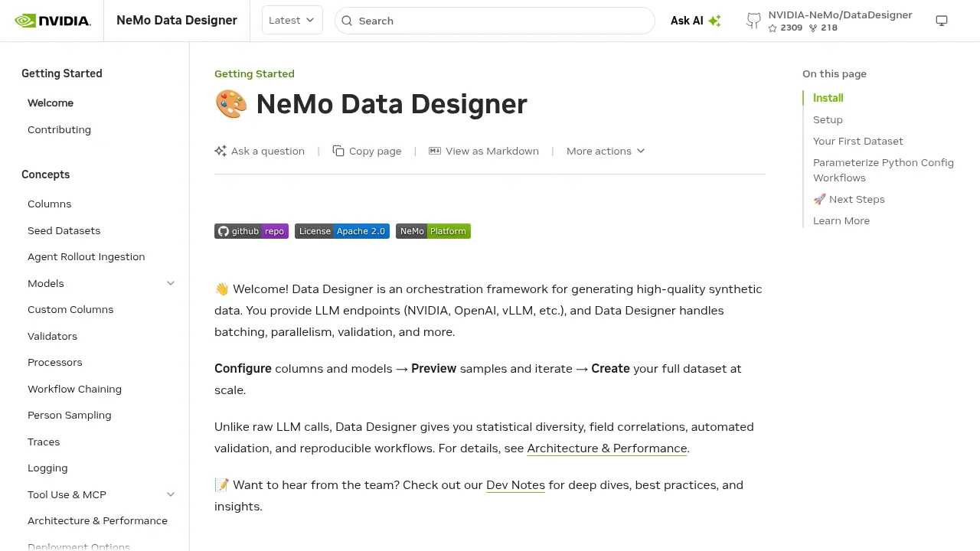980x551 pixels.
Task: Jump to Parameterize Python Config Workflows
Action: pos(884,171)
